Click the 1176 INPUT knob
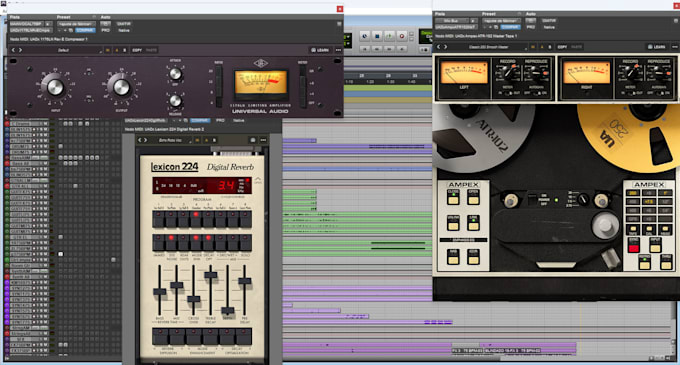Image resolution: width=680 pixels, height=365 pixels. [x=55, y=87]
